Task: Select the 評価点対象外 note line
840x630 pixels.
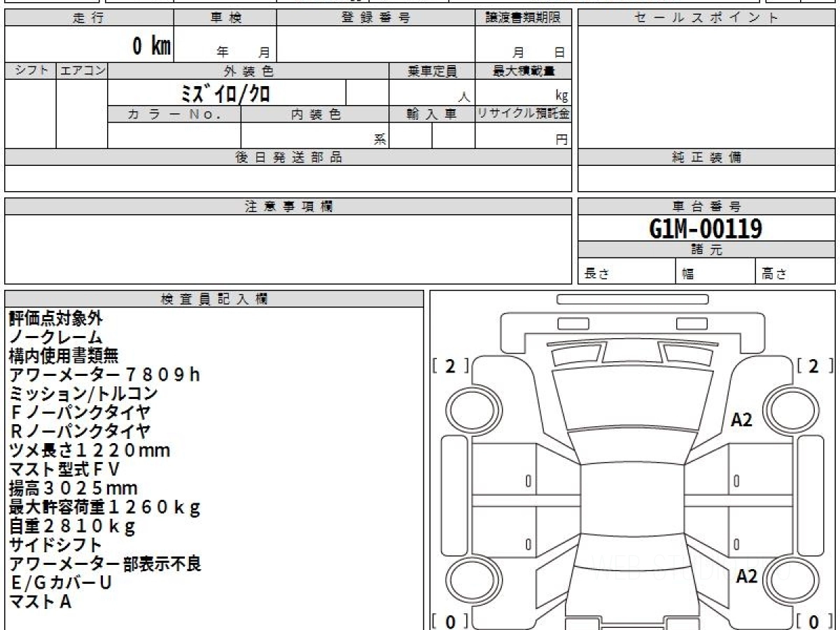Action: pos(55,318)
